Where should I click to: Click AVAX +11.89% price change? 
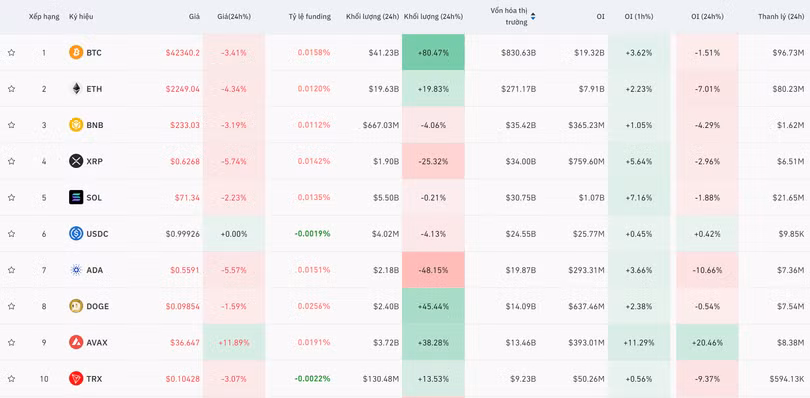[x=234, y=342]
